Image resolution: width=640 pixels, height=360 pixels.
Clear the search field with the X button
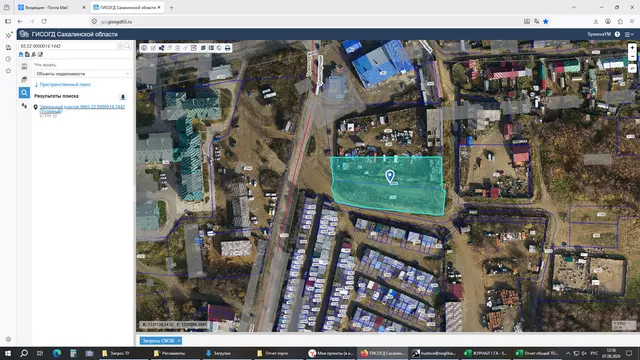coord(120,46)
